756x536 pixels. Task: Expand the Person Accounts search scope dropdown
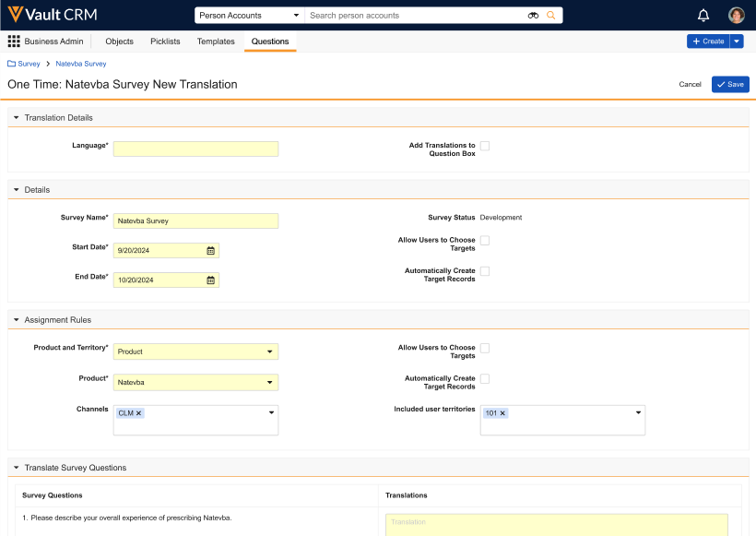(x=249, y=16)
